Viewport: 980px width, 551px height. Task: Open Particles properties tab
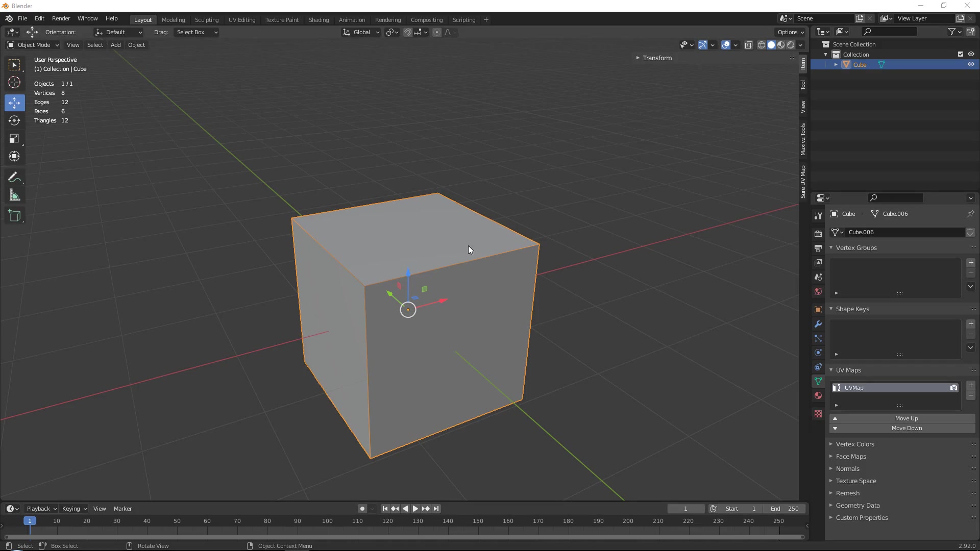pos(818,338)
